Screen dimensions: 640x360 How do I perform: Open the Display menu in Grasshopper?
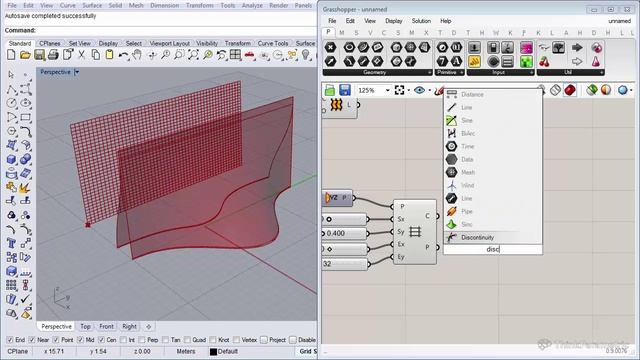point(393,21)
